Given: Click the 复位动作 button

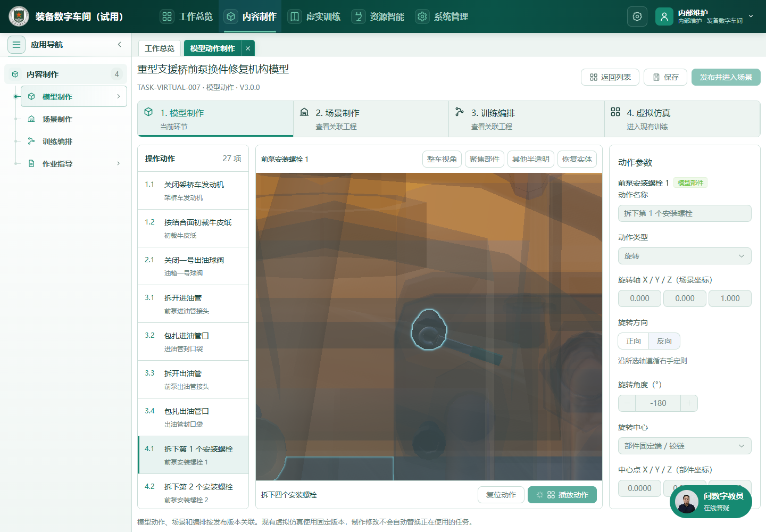Looking at the screenshot, I should [x=501, y=495].
